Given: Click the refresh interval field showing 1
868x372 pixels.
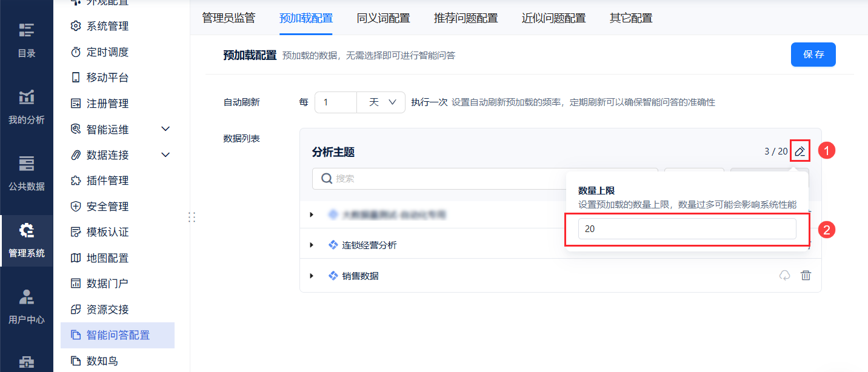Looking at the screenshot, I should coord(336,102).
